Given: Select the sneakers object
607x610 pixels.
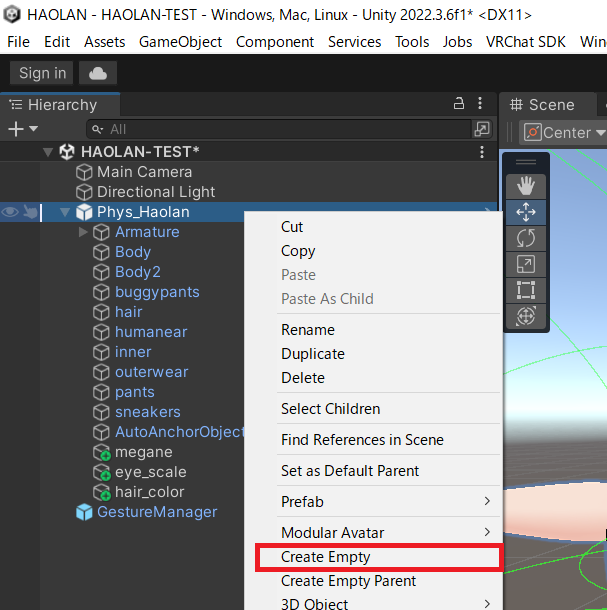Looking at the screenshot, I should pyautogui.click(x=148, y=412).
